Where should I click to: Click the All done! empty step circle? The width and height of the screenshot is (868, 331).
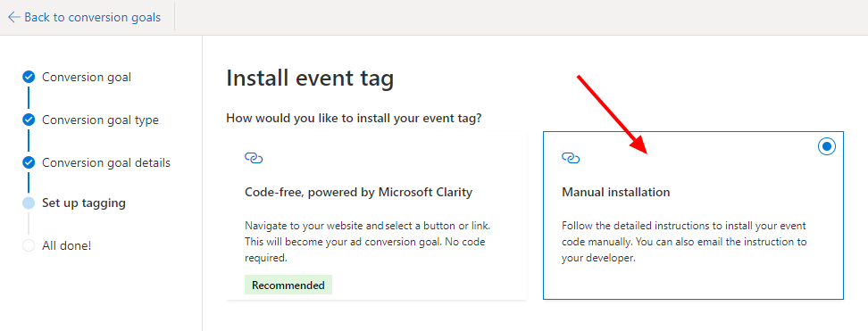click(29, 245)
